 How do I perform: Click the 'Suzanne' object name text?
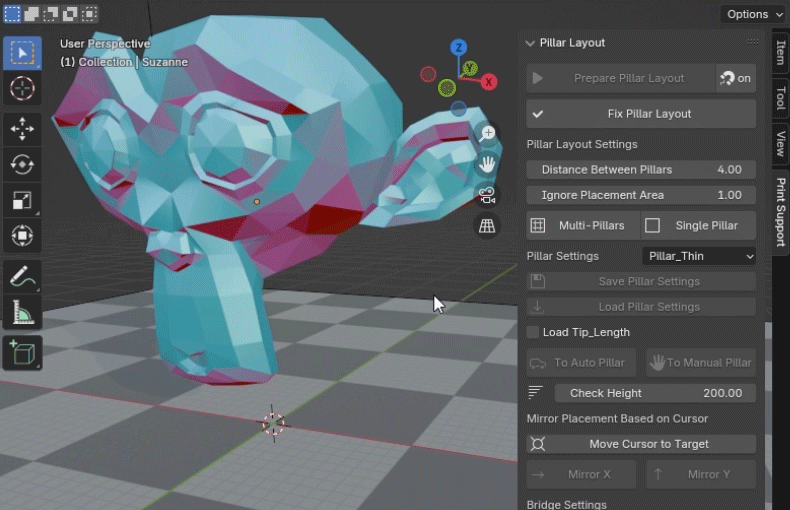click(x=165, y=62)
